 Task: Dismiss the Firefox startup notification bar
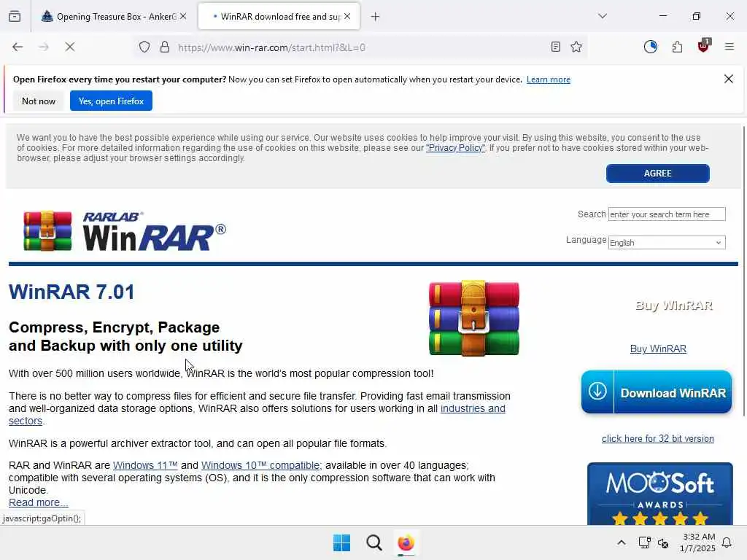pos(729,79)
